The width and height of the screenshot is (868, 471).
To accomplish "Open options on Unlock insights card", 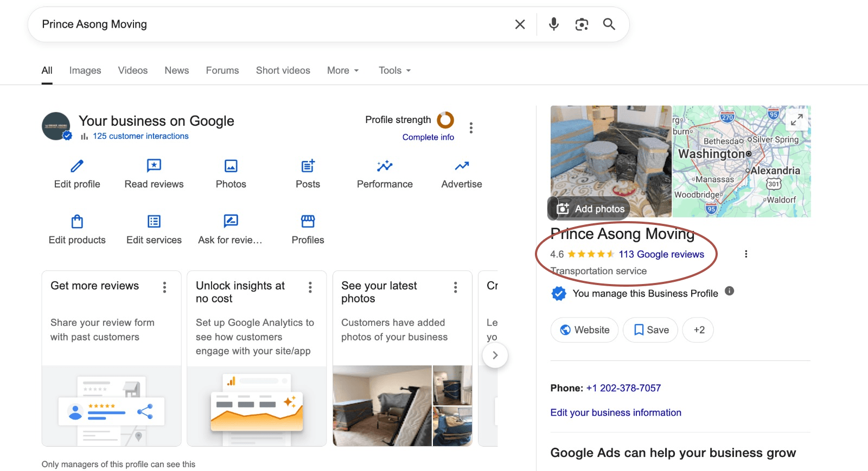I will [310, 287].
